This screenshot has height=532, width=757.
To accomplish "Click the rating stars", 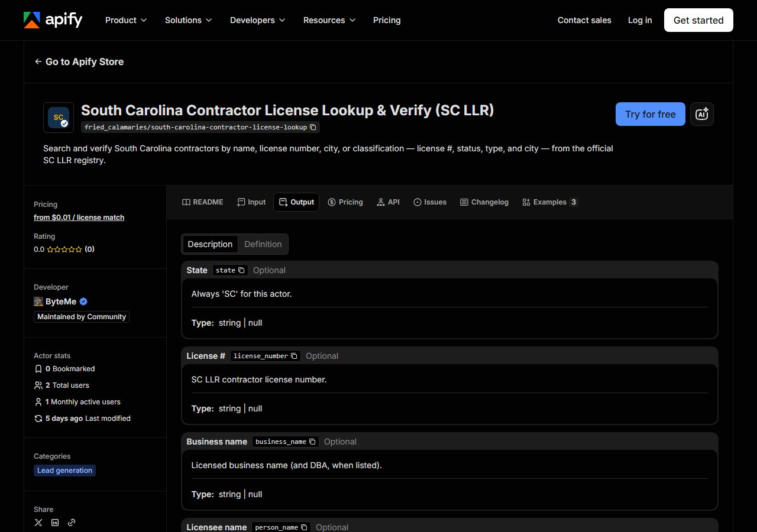I will (x=64, y=249).
